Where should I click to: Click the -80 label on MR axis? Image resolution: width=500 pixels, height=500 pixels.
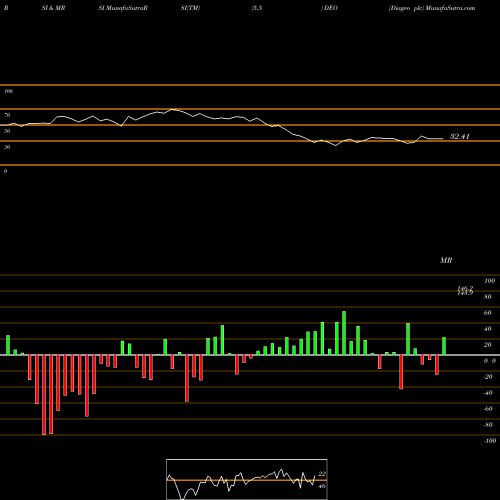click(x=488, y=425)
